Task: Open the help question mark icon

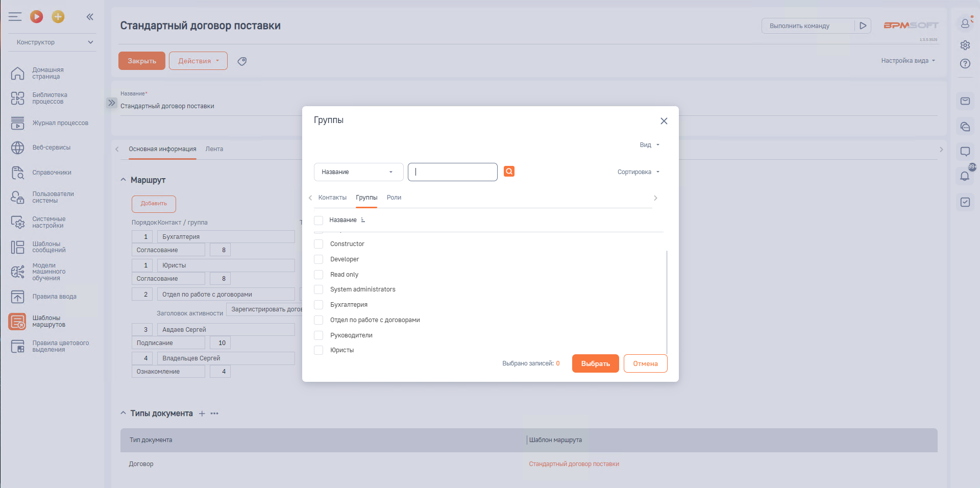Action: [965, 64]
